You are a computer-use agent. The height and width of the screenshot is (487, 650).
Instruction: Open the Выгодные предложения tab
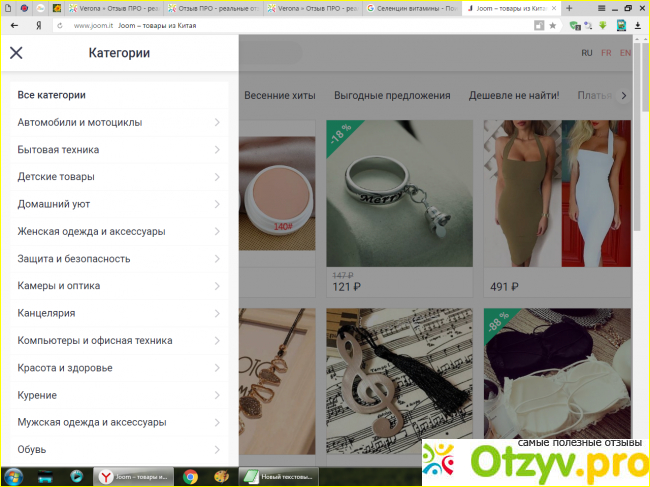click(x=392, y=96)
